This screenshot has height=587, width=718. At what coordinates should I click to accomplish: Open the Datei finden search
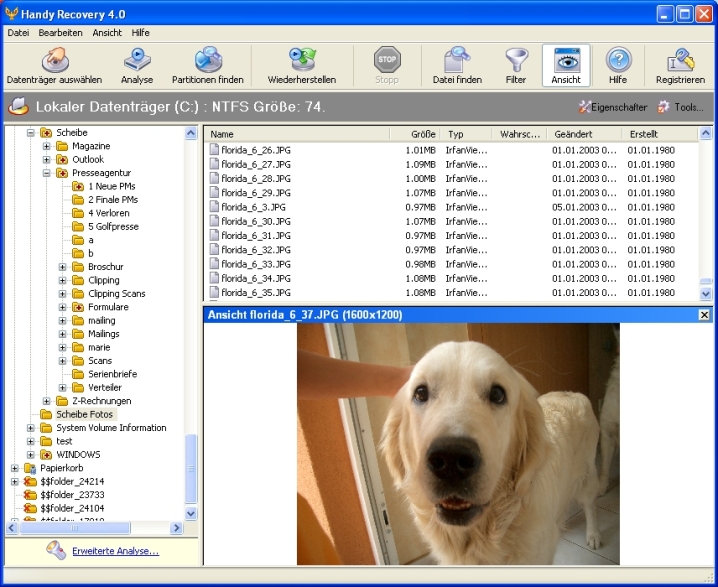click(457, 60)
